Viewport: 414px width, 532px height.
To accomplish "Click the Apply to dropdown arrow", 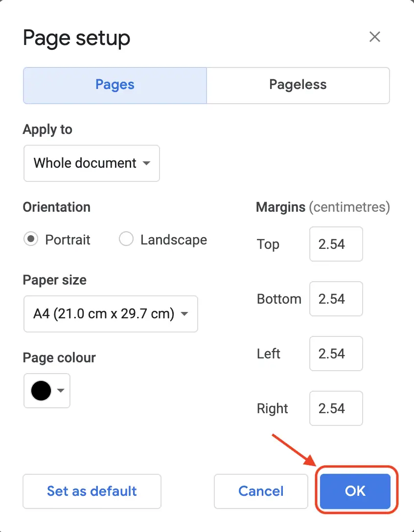I will click(146, 163).
